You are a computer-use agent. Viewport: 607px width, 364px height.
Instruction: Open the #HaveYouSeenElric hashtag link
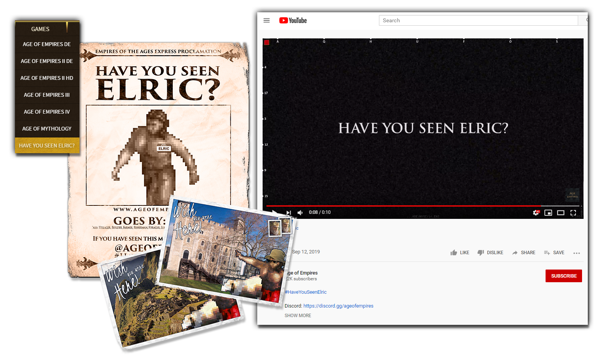coord(306,292)
